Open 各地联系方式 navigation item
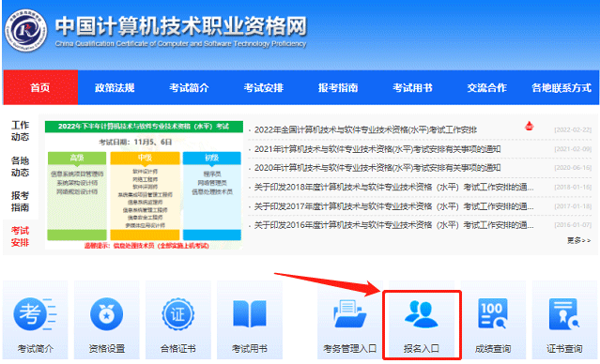The height and width of the screenshot is (364, 600). (x=562, y=87)
